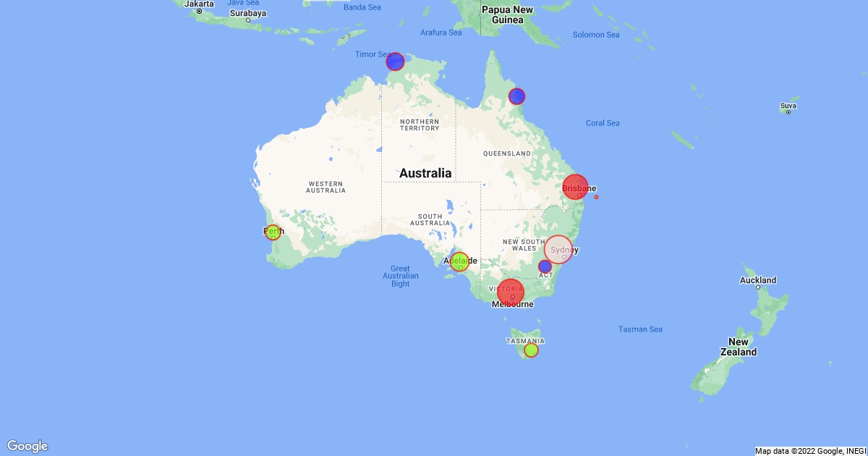The image size is (868, 456).
Task: Click the Auckland city label
Action: [x=758, y=280]
